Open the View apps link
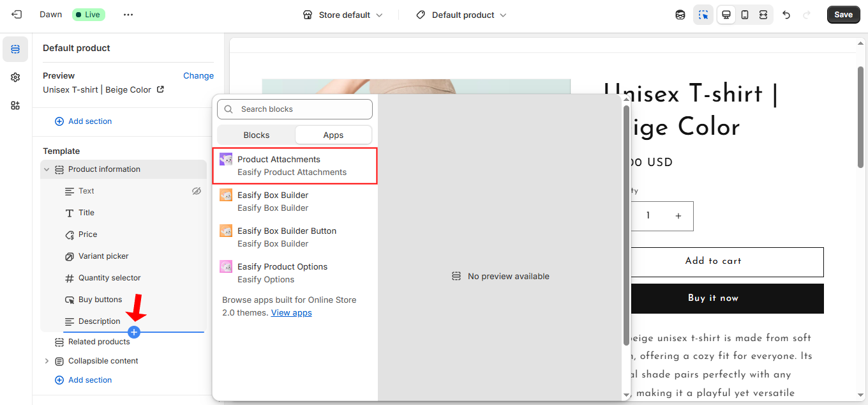Image resolution: width=868 pixels, height=405 pixels. [x=291, y=312]
